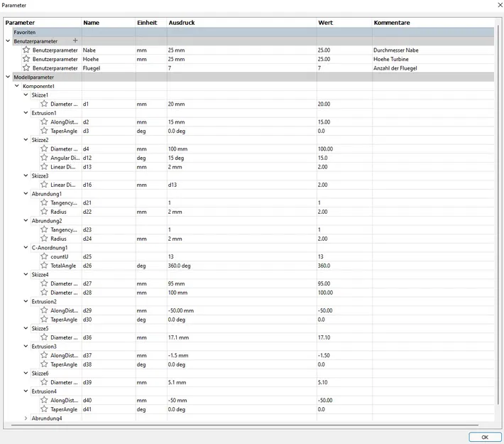Click the horizontal scrollbar at the bottom
504x444 pixels.
[x=245, y=425]
